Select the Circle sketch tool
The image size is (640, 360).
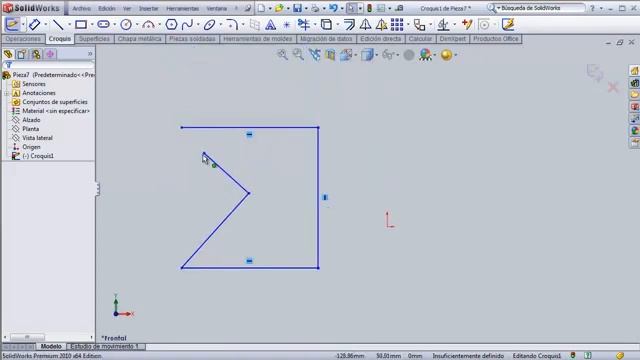point(126,25)
